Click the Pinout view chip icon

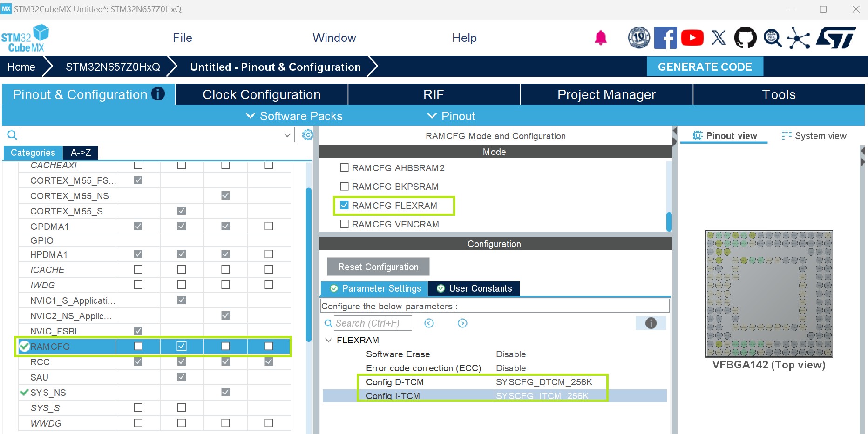coord(697,136)
